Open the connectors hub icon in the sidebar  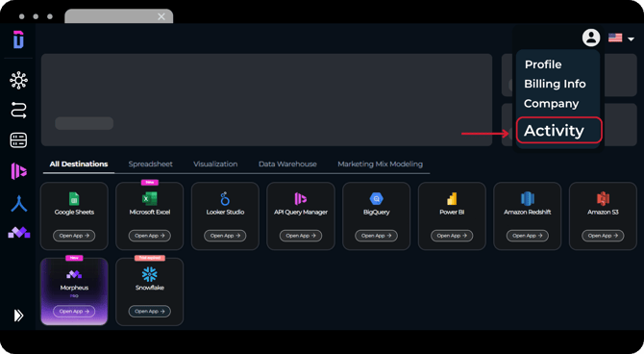[18, 80]
